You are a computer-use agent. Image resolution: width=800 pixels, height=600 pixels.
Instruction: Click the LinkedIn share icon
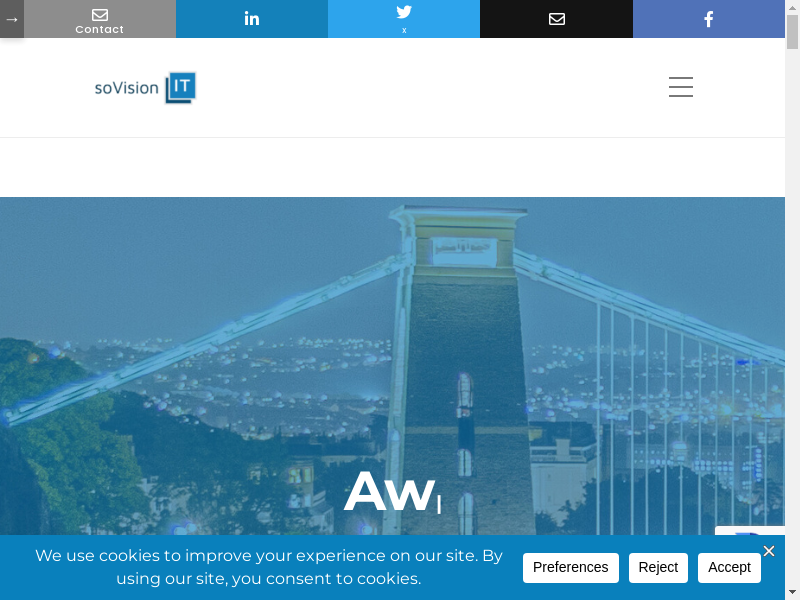coord(252,19)
